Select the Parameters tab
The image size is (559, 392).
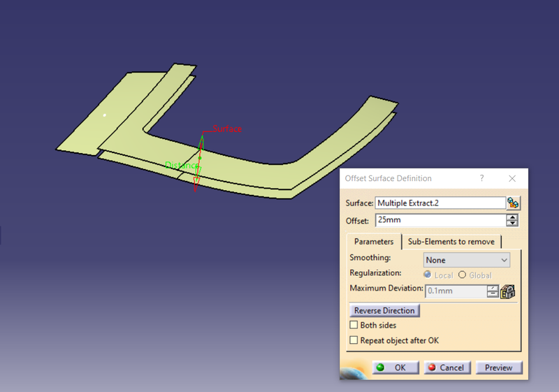(374, 242)
